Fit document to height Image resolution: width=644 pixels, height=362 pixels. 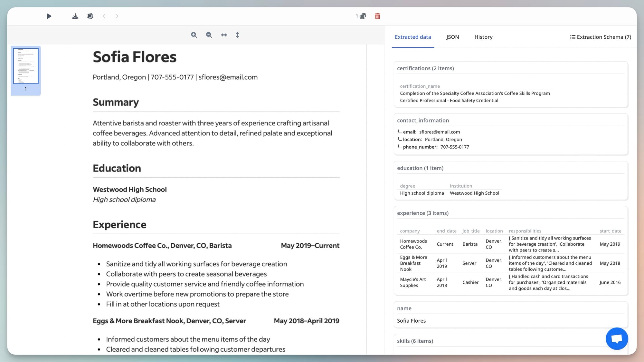pos(237,35)
